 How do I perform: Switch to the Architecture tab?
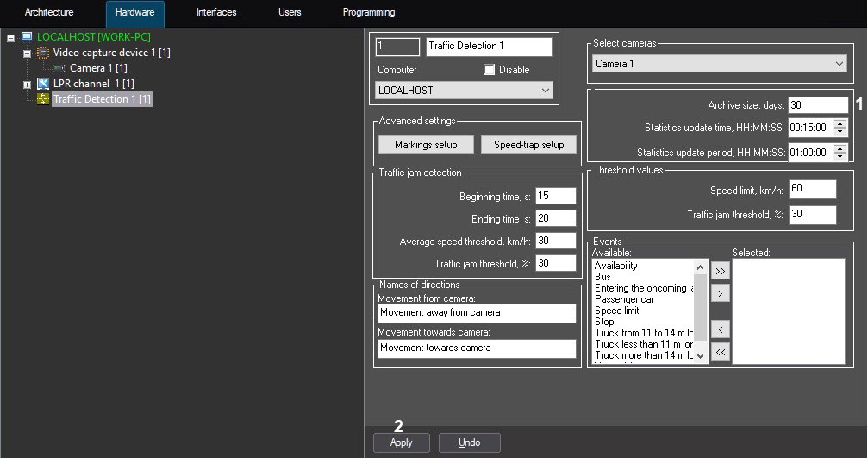(x=49, y=13)
